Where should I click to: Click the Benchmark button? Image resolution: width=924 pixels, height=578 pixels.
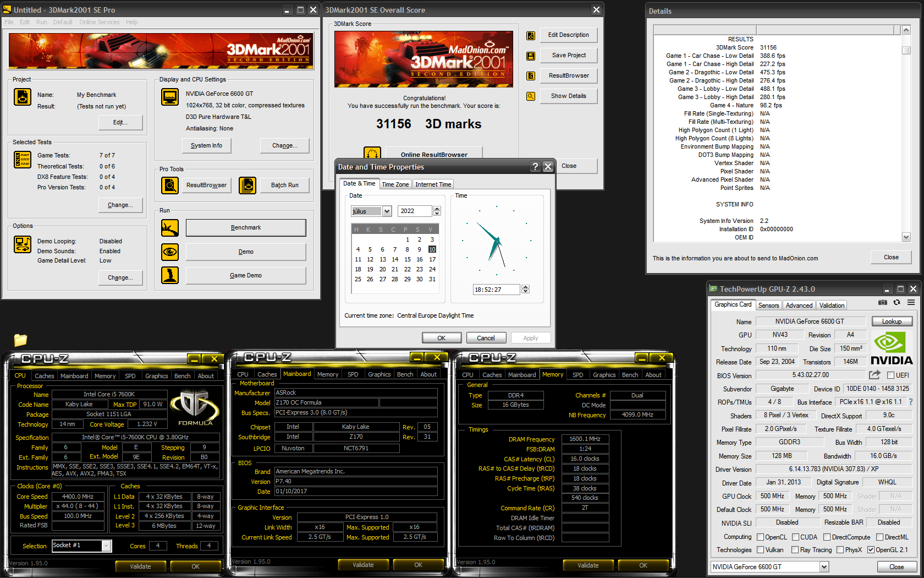coord(246,228)
